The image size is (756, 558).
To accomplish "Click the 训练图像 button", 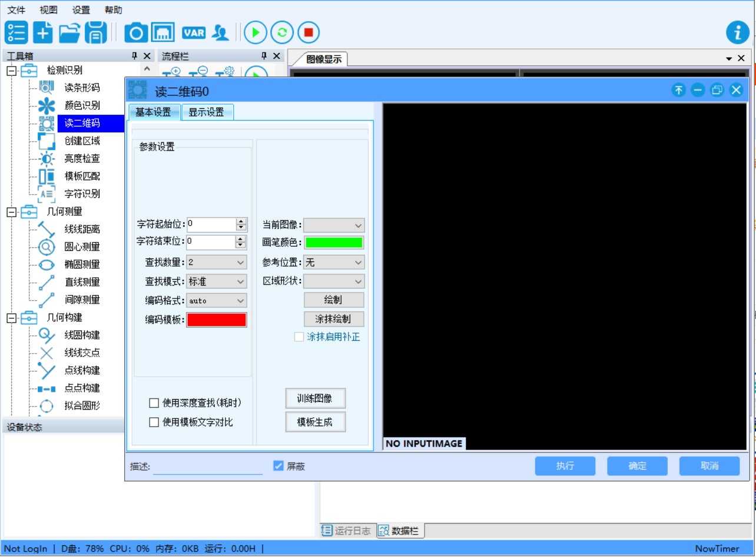I will pos(315,398).
